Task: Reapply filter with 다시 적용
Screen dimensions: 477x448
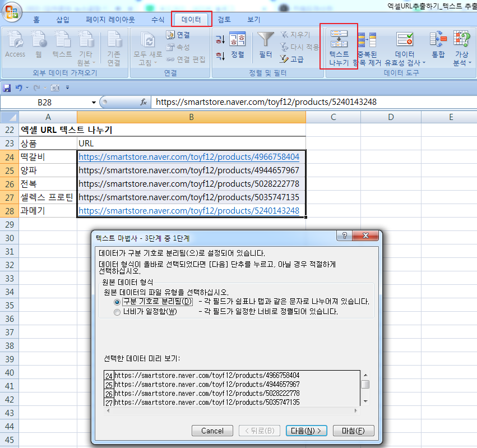Action: 300,47
